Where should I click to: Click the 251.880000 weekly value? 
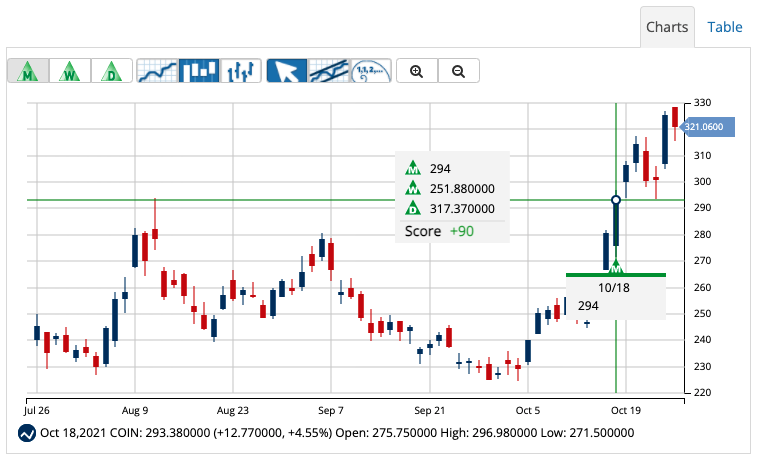point(462,188)
